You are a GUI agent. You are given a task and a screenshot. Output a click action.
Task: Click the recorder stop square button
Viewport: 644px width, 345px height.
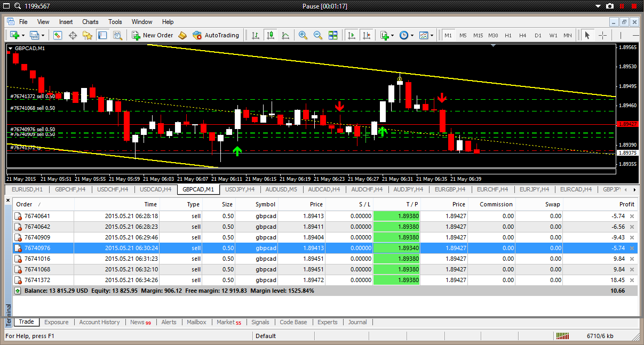634,6
